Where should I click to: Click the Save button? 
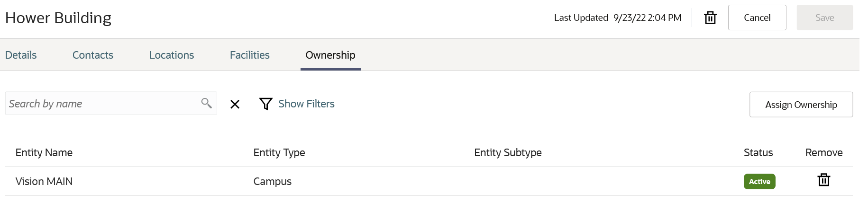[824, 18]
